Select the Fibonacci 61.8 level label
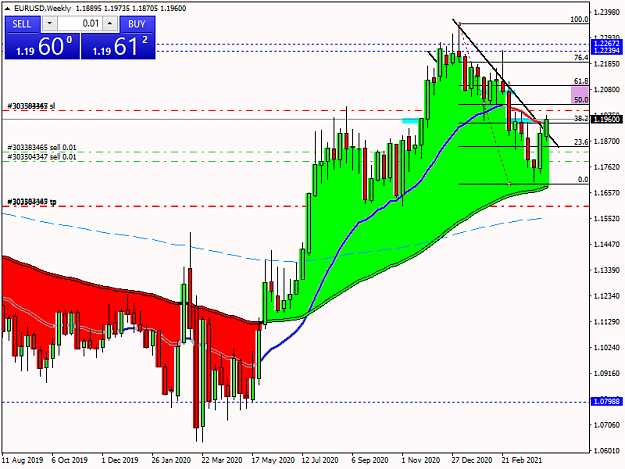625x469 pixels. [581, 81]
